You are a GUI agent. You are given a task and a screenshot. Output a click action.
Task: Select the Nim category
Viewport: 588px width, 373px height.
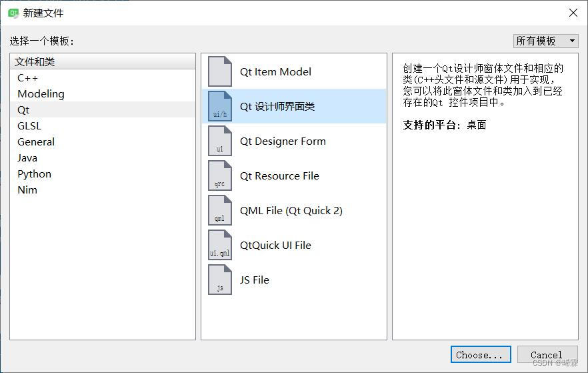click(x=103, y=190)
